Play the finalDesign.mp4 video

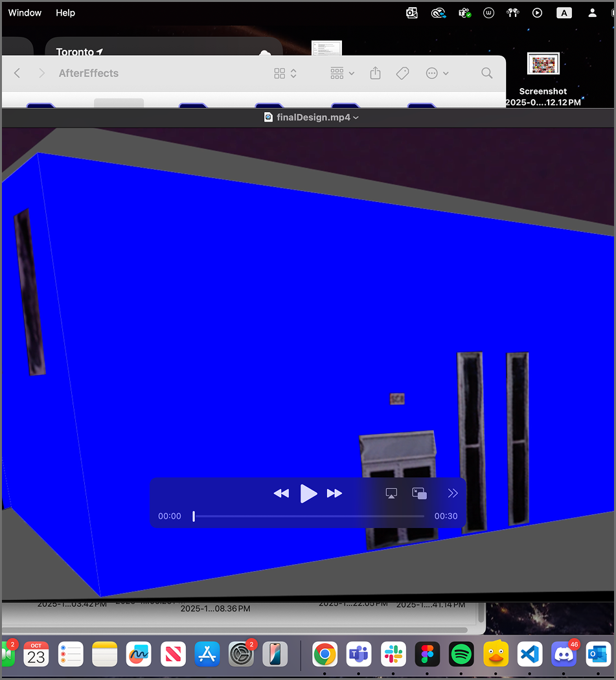309,493
